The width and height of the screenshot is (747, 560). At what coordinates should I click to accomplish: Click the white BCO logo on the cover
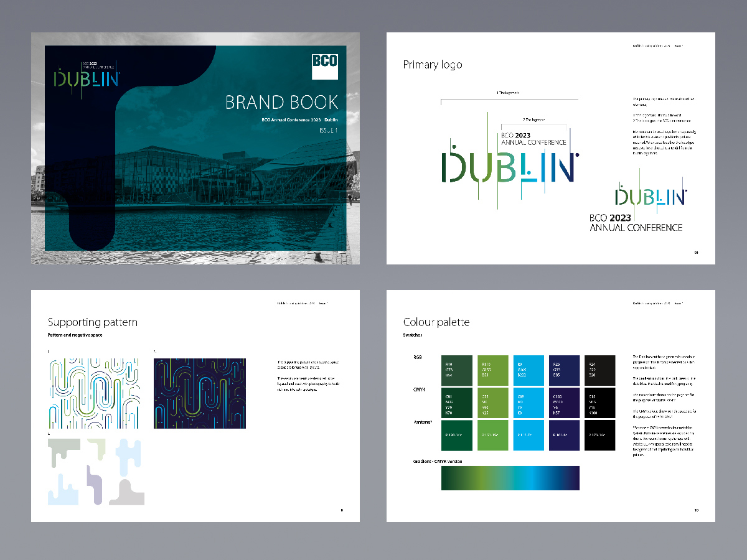(x=325, y=67)
